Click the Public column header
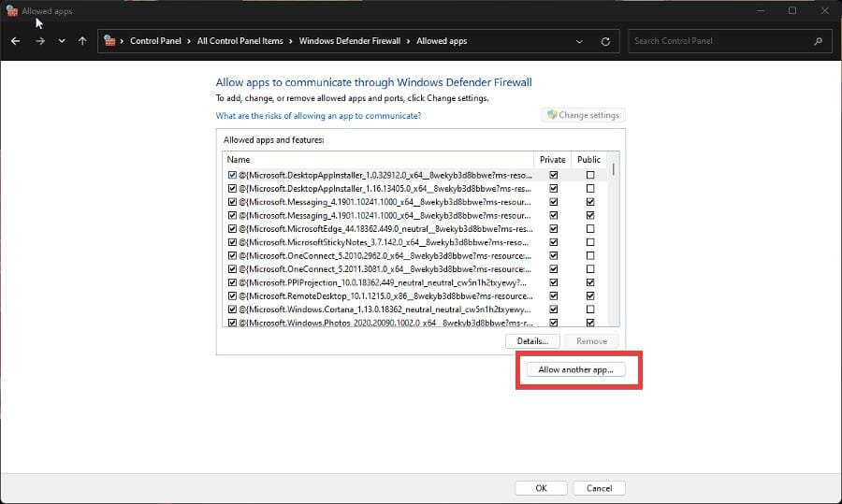 point(588,159)
